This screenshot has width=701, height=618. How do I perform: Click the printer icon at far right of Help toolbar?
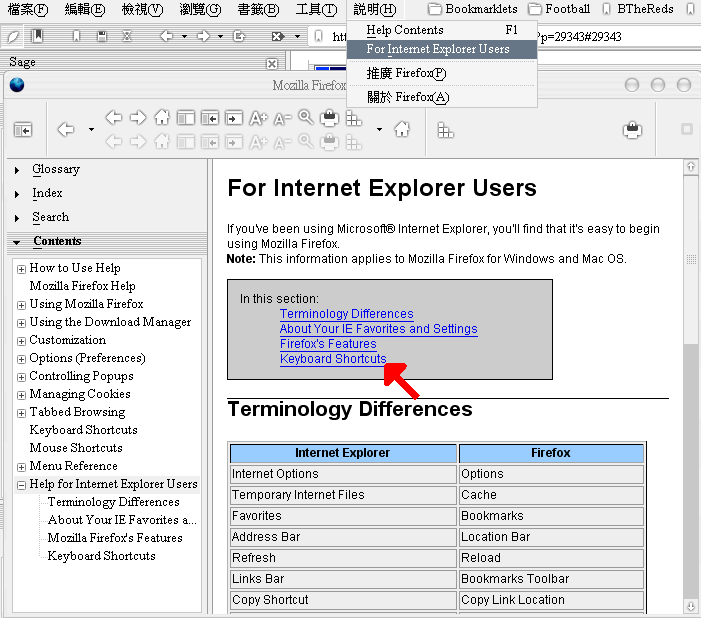[x=631, y=129]
